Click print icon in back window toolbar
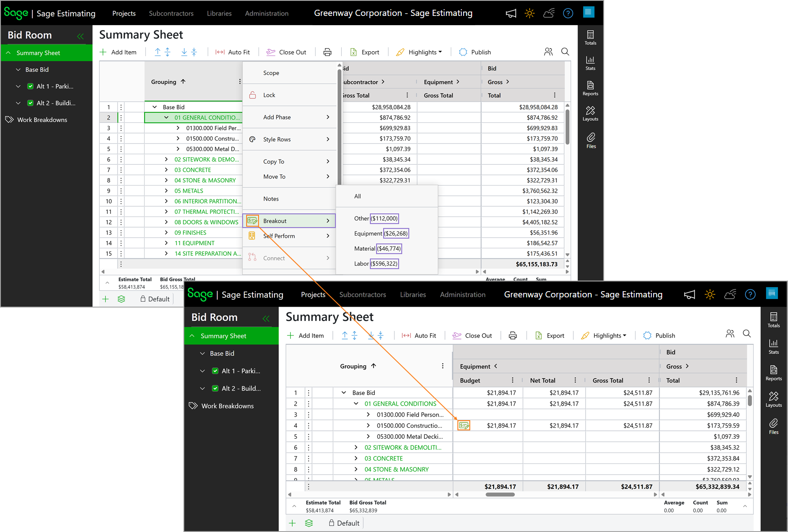Screen dimensions: 788x532 (327, 52)
